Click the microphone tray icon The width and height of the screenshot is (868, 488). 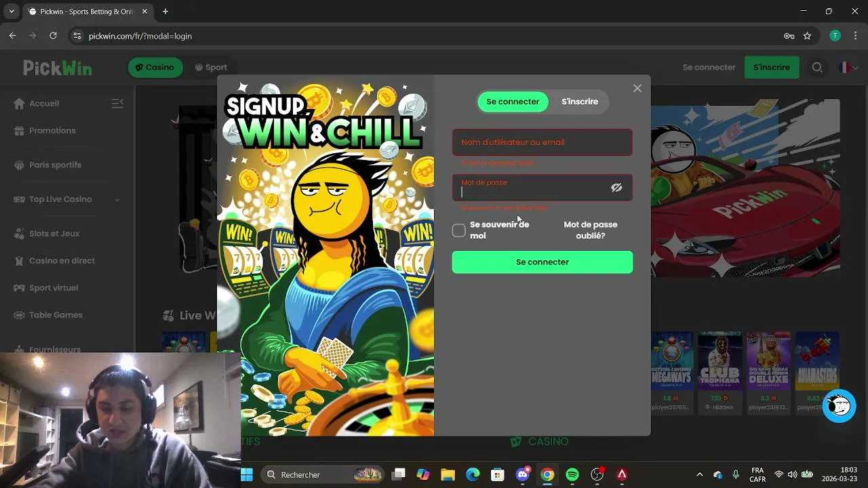(x=736, y=474)
